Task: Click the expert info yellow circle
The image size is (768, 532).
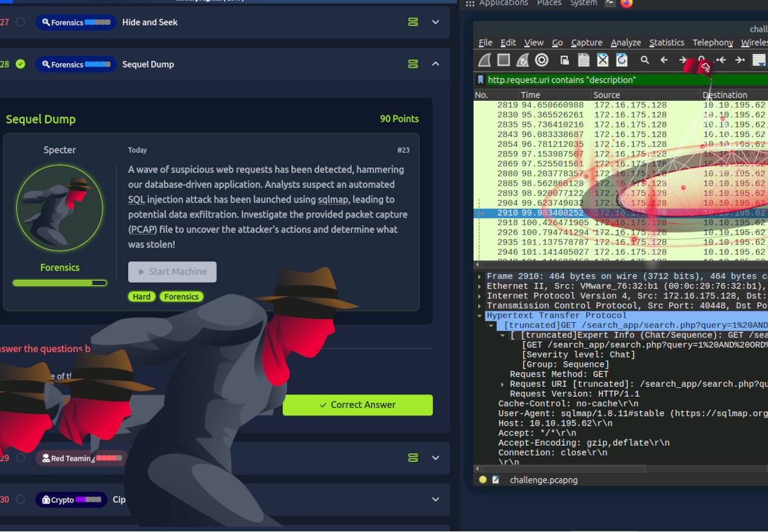Action: (483, 480)
